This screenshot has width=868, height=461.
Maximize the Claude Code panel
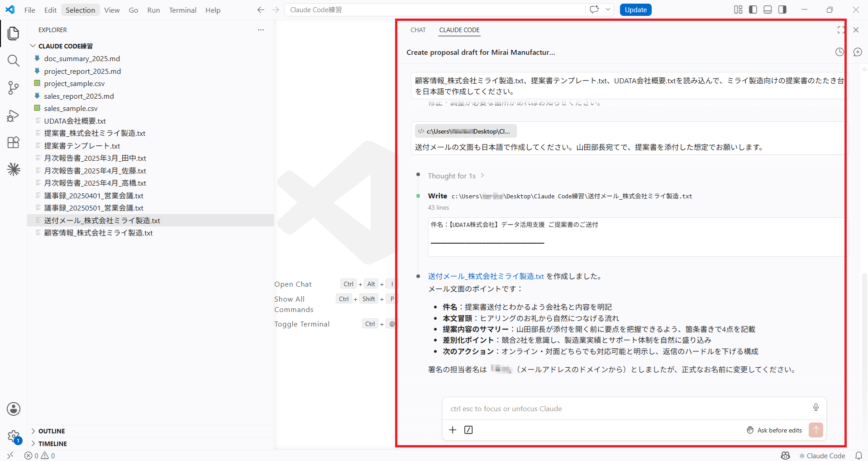[x=841, y=30]
